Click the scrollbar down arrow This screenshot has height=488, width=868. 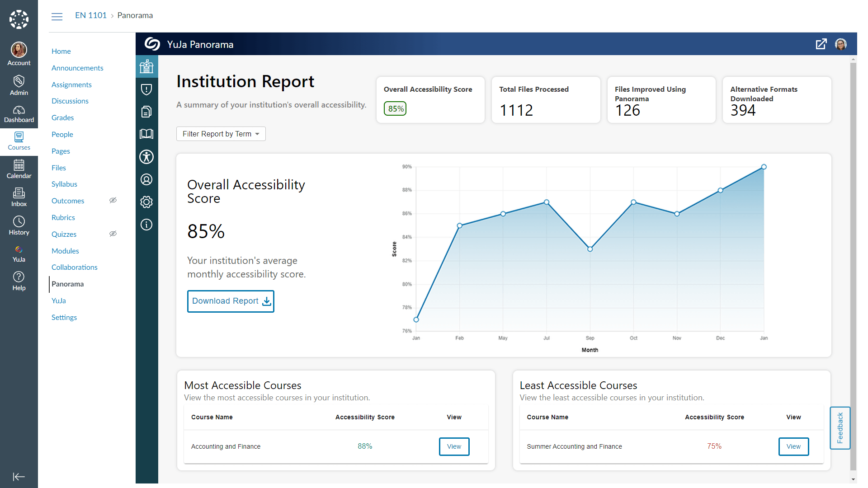[x=853, y=479]
